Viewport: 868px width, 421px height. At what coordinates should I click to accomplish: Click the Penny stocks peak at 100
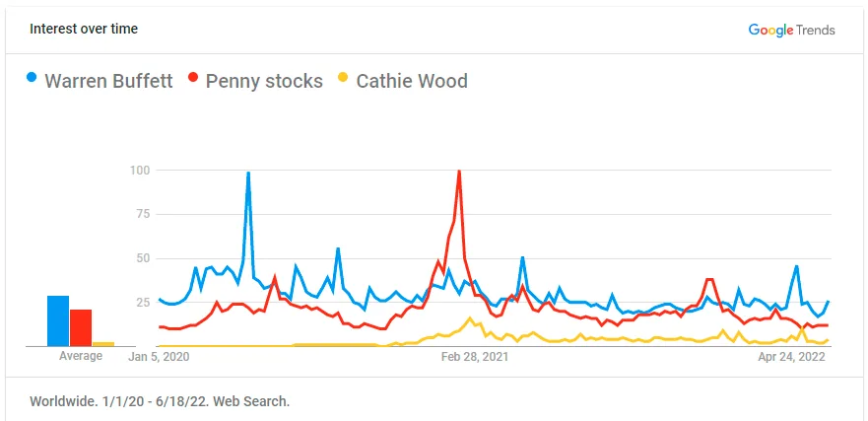pos(459,173)
